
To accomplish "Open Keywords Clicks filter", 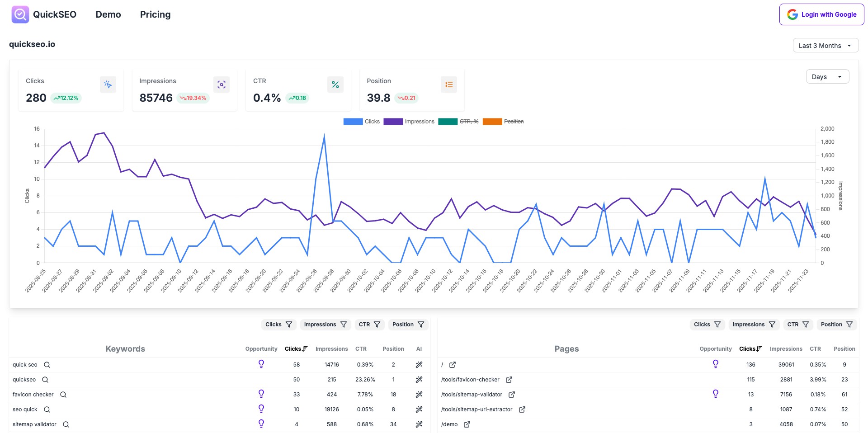I will pos(278,325).
